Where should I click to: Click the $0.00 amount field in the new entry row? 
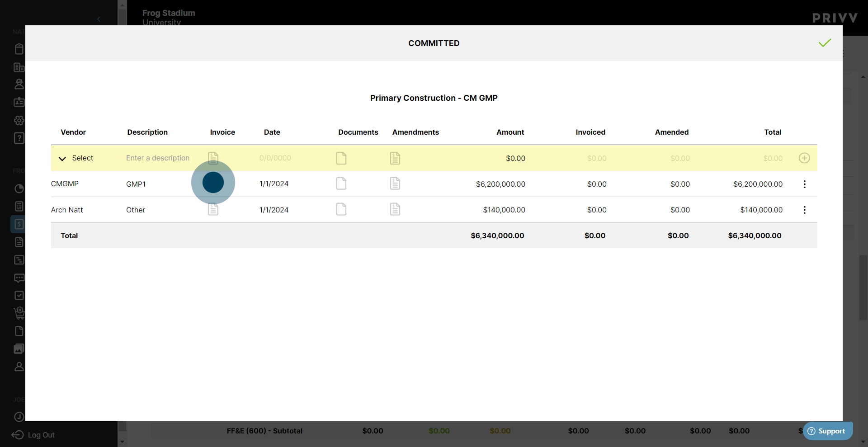pyautogui.click(x=515, y=158)
